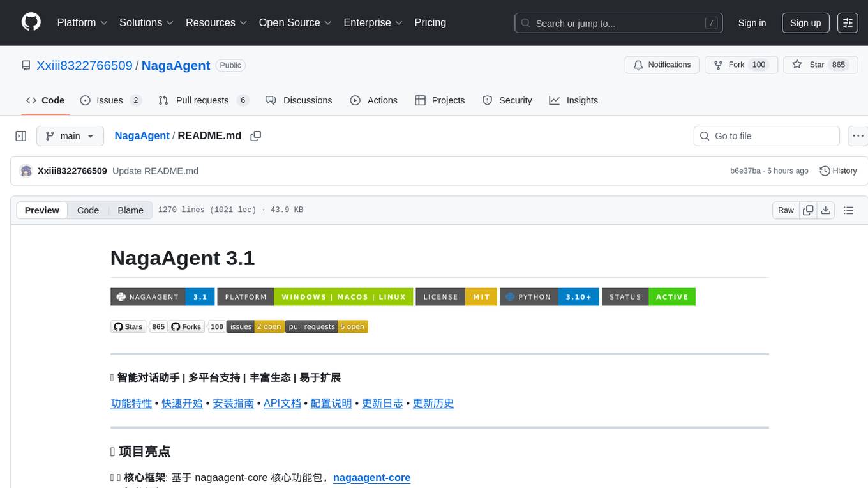Open commit b6e37ba
Viewport: 868px width, 488px height.
(x=745, y=171)
